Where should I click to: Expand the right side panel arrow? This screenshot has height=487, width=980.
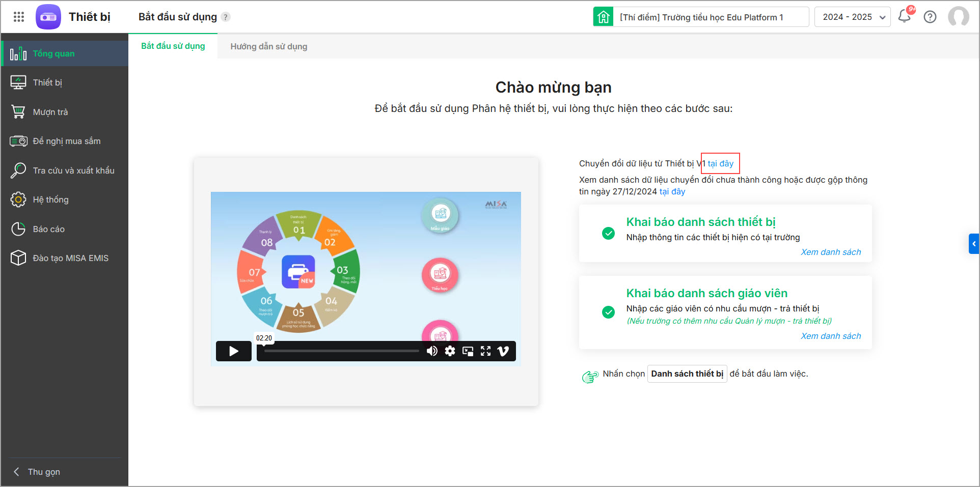[x=974, y=244]
